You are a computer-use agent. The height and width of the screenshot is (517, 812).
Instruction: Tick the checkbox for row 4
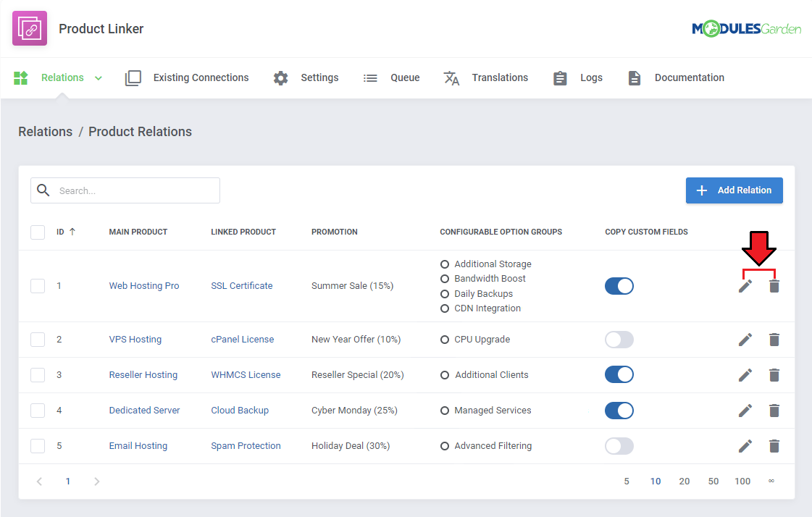38,411
